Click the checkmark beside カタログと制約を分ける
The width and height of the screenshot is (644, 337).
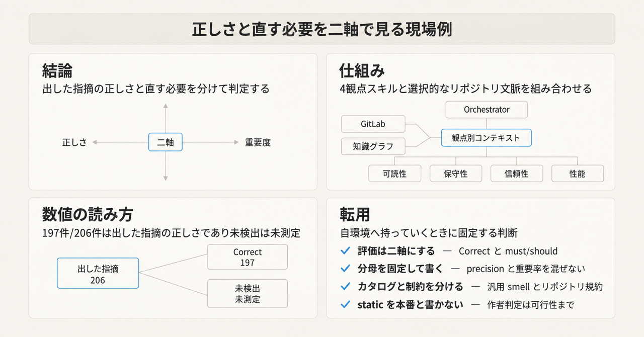click(x=345, y=286)
